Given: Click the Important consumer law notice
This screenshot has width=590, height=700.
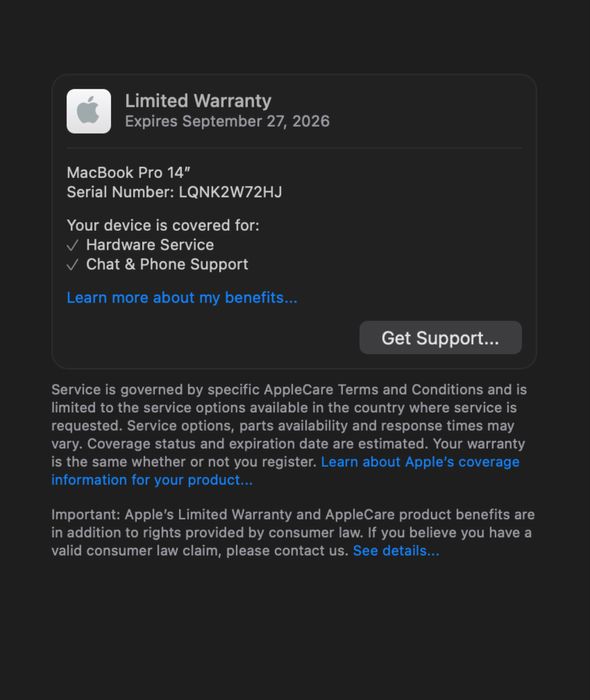Looking at the screenshot, I should point(293,532).
